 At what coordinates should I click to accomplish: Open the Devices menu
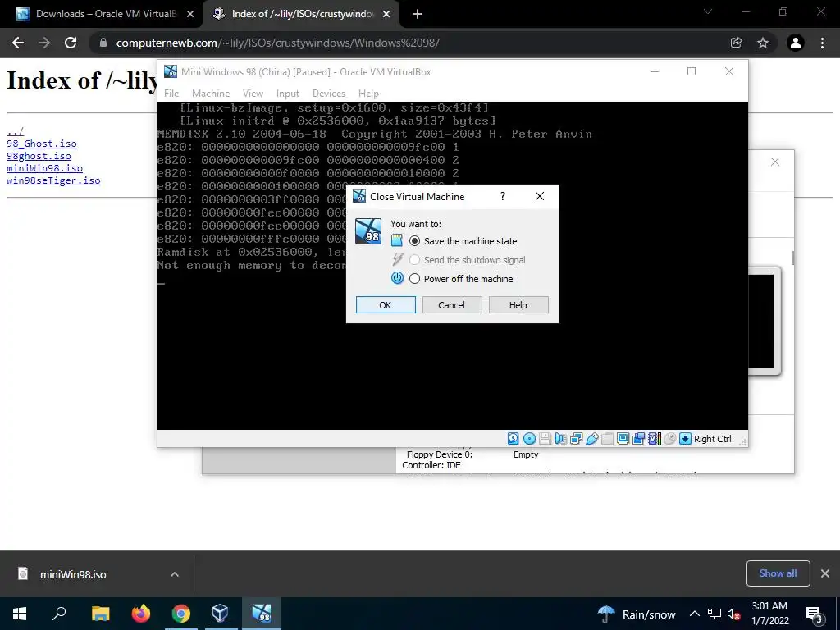[329, 94]
